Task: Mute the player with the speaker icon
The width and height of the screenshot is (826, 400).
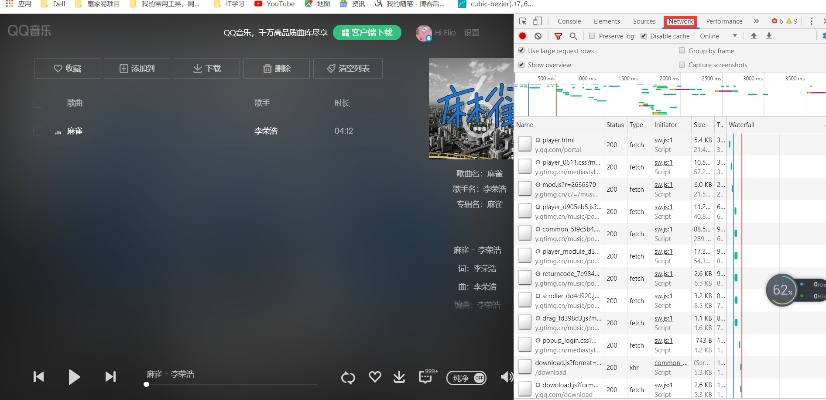Action: [x=507, y=377]
